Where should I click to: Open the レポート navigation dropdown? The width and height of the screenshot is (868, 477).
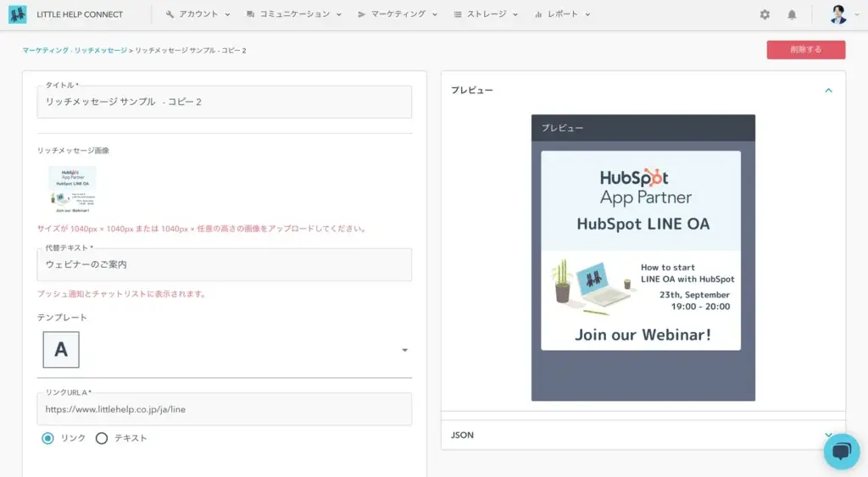[562, 14]
